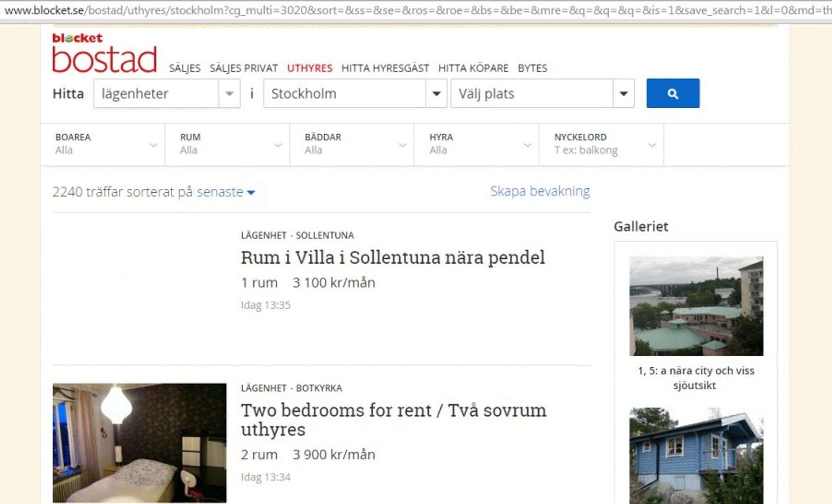Go to the SÄLJES tab
The height and width of the screenshot is (504, 832).
click(x=185, y=68)
